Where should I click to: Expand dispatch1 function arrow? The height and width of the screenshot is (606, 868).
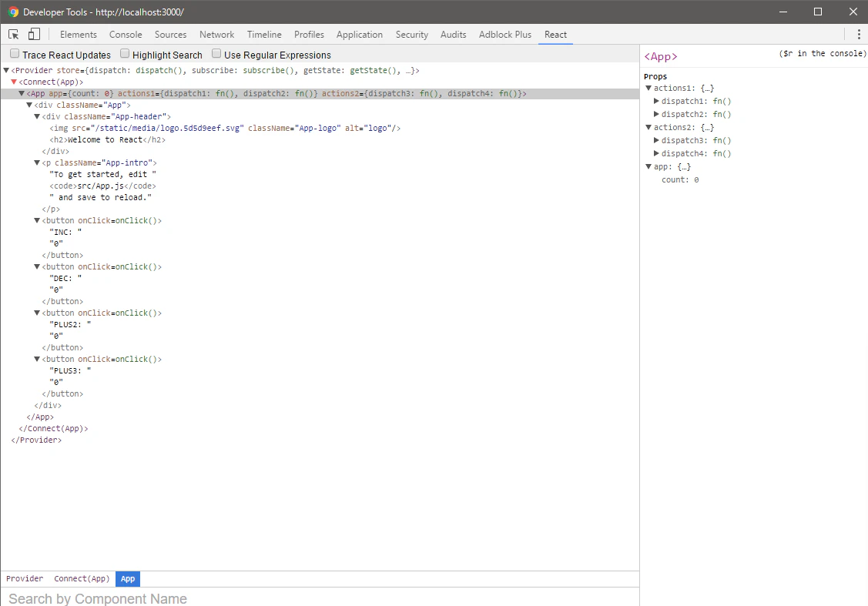(x=656, y=101)
